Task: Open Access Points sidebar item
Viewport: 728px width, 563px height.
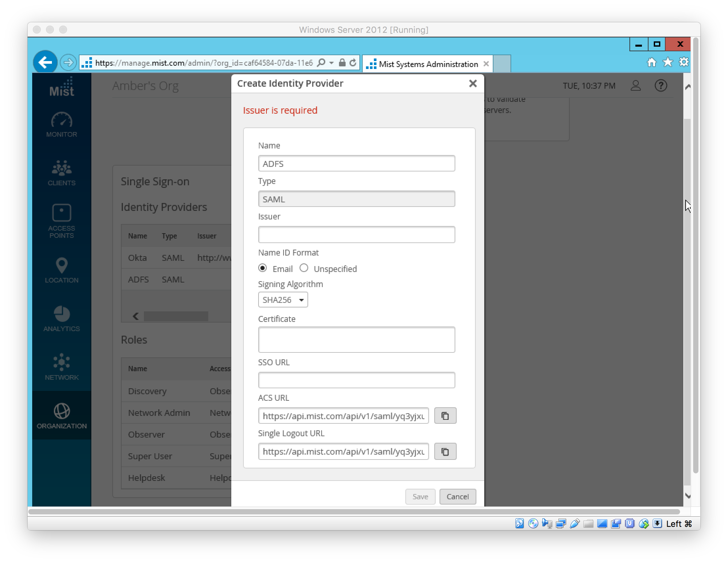Action: [x=62, y=221]
